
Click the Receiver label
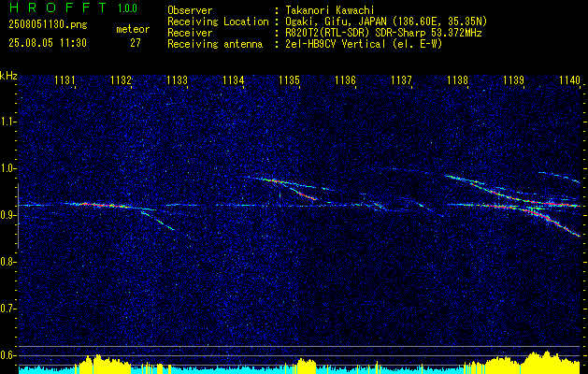(x=190, y=33)
